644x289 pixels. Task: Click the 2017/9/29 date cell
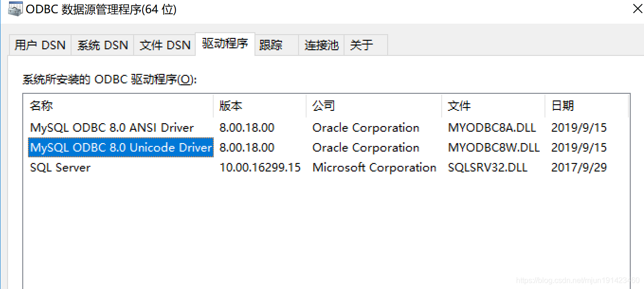pos(579,167)
